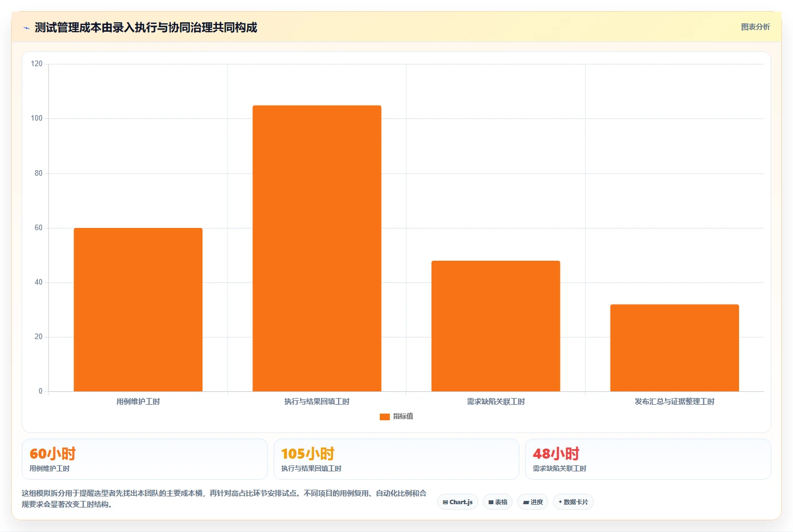The width and height of the screenshot is (793, 532).
Task: Click the orange 指标值 legend swatch
Action: (384, 416)
